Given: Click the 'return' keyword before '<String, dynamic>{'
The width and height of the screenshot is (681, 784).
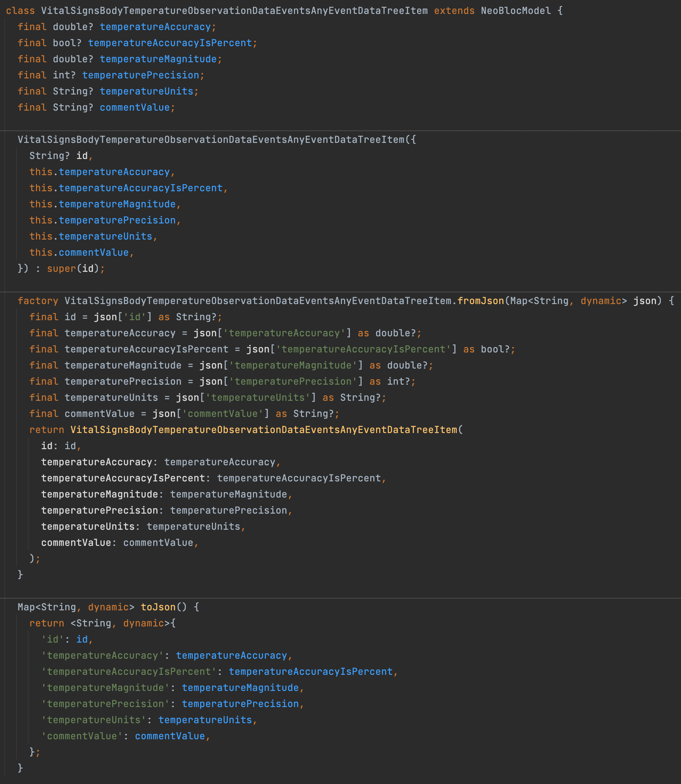Looking at the screenshot, I should (x=47, y=623).
